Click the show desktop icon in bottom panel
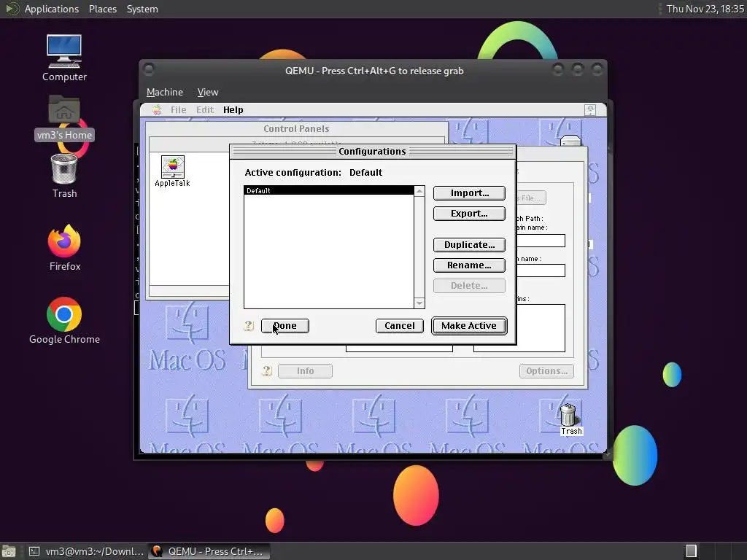 point(9,551)
